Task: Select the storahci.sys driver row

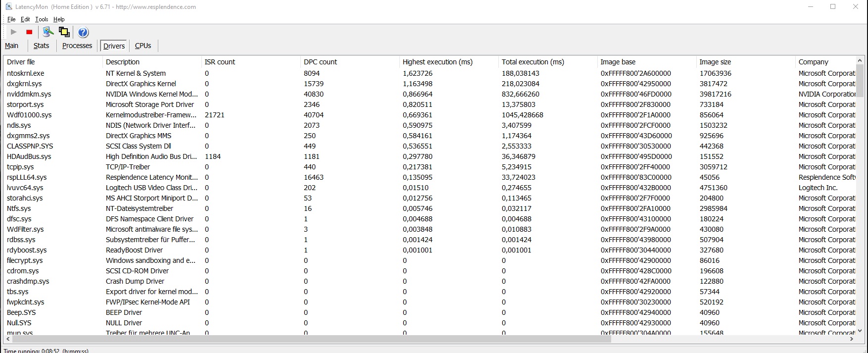Action: coord(430,198)
